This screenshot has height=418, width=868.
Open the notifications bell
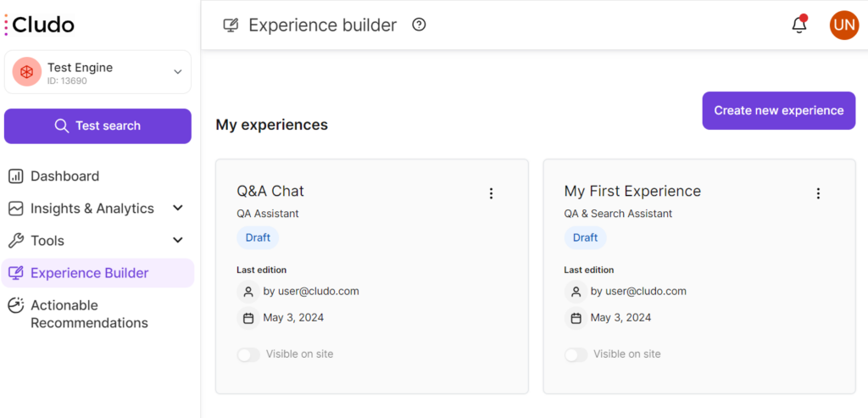(798, 25)
